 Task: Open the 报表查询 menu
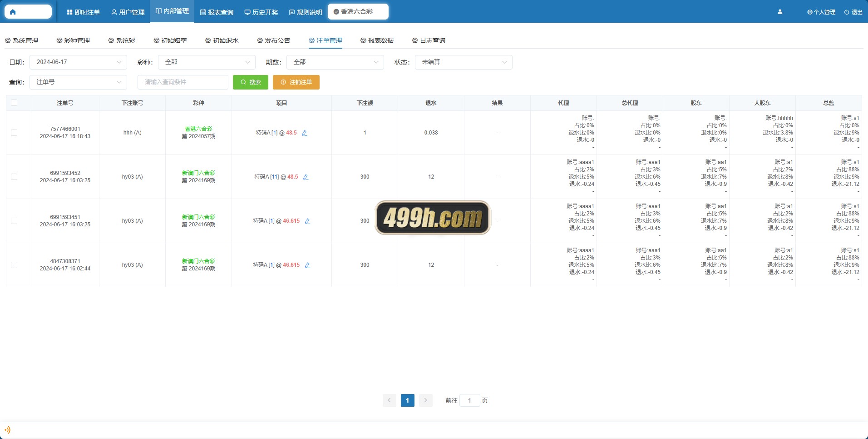[x=217, y=12]
